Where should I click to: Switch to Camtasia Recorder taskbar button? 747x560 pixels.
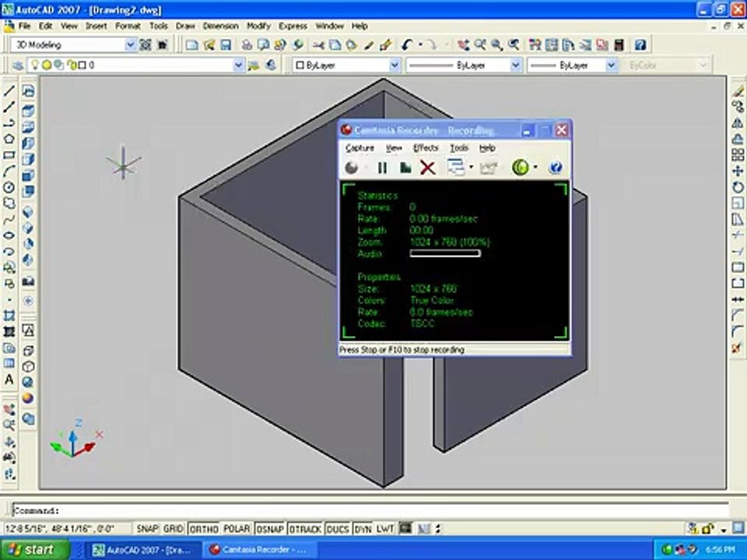coord(260,550)
